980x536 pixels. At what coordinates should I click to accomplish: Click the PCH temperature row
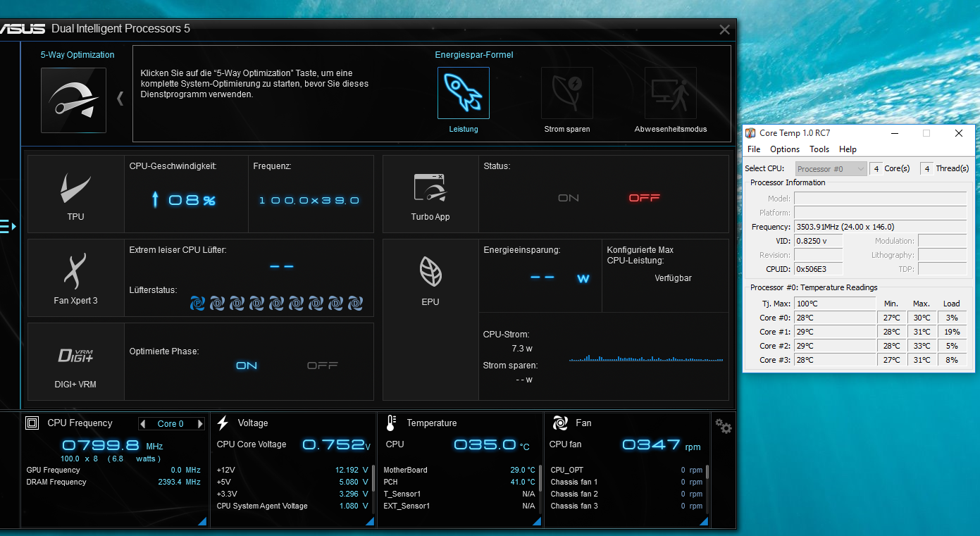point(459,482)
